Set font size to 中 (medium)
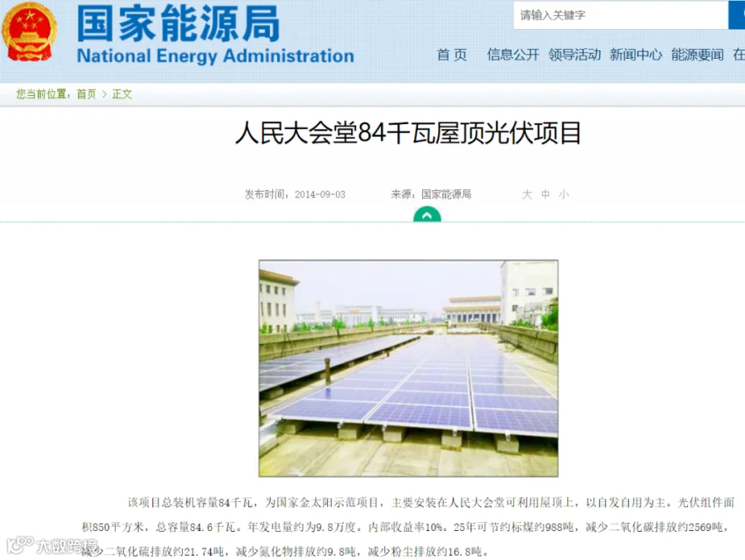The width and height of the screenshot is (745, 560). point(546,194)
